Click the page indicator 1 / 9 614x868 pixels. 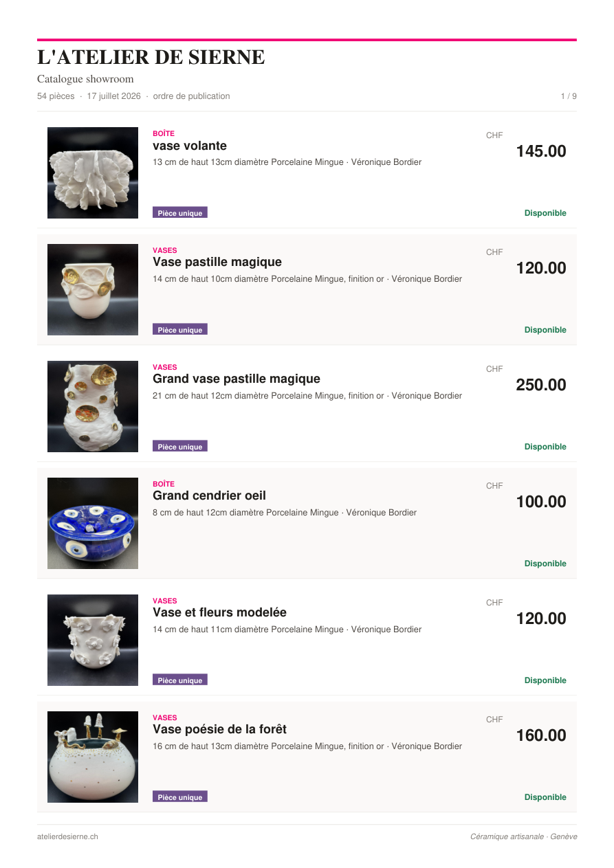569,96
